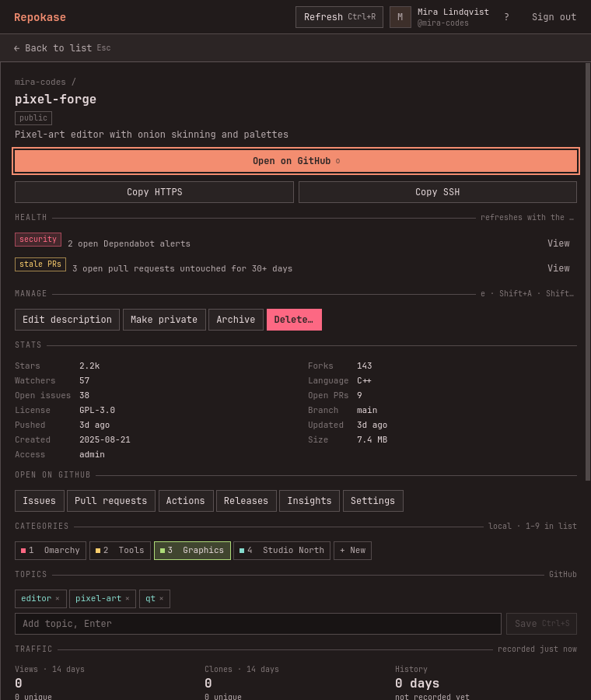This screenshot has height=700, width=591.
Task: Focus the Add topic input field
Action: 258,624
